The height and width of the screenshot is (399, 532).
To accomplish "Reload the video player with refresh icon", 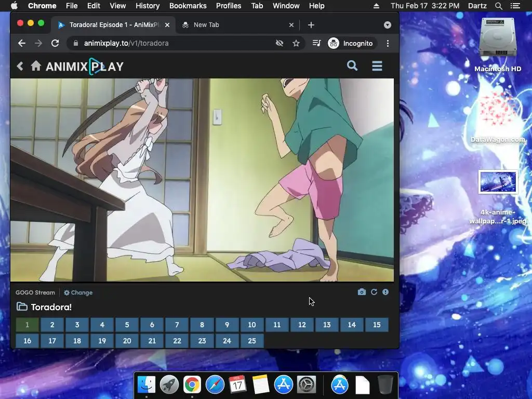I will click(x=374, y=292).
